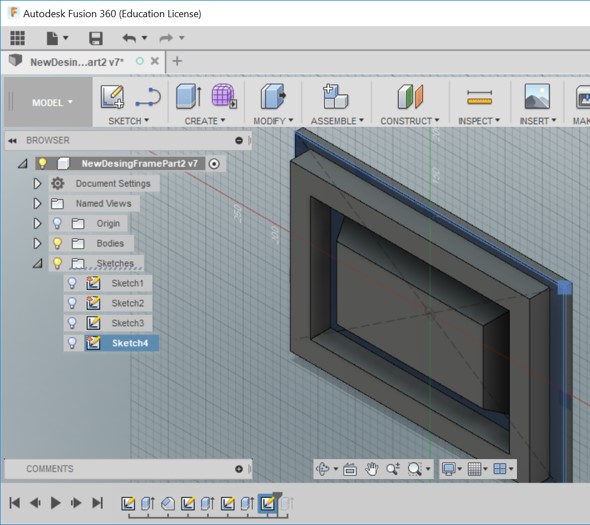Open the SKETCH menu
This screenshot has width=590, height=525.
tap(128, 121)
